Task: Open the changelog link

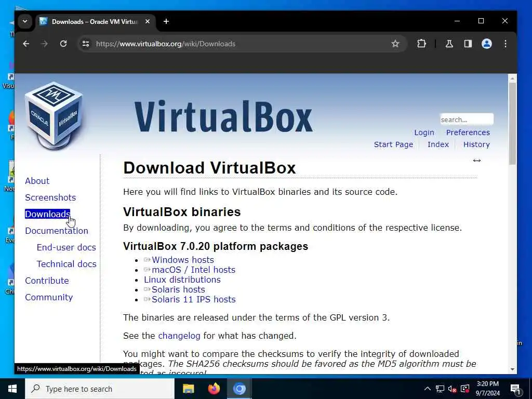Action: 179,336
